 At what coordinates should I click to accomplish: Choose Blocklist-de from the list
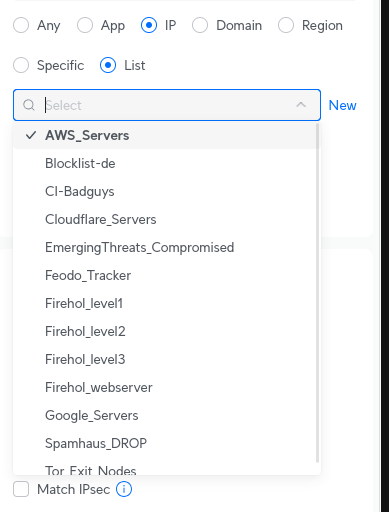click(x=165, y=163)
